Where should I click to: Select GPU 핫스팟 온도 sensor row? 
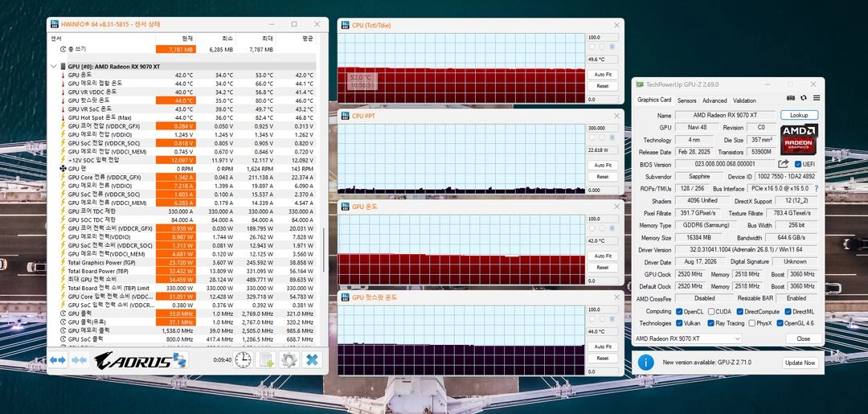187,100
